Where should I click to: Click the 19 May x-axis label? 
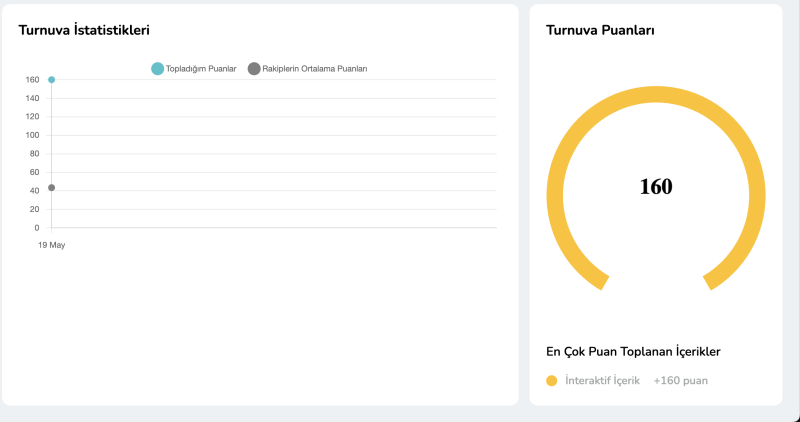tap(51, 245)
